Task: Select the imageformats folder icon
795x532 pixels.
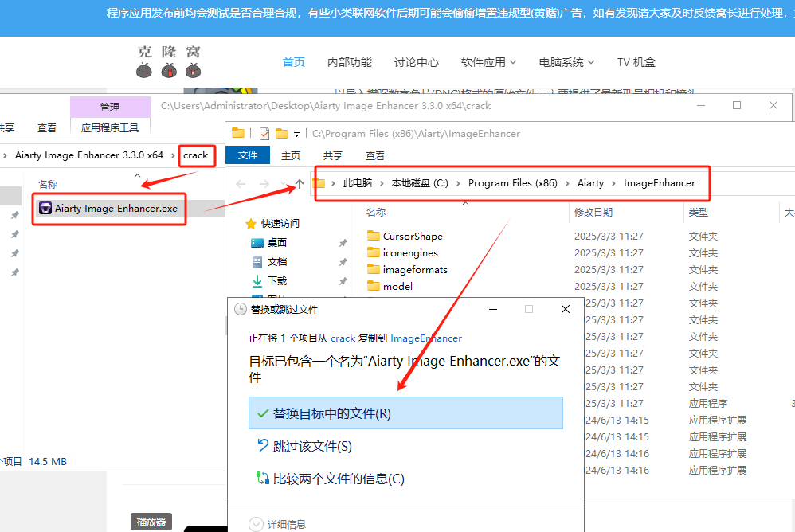Action: (374, 269)
